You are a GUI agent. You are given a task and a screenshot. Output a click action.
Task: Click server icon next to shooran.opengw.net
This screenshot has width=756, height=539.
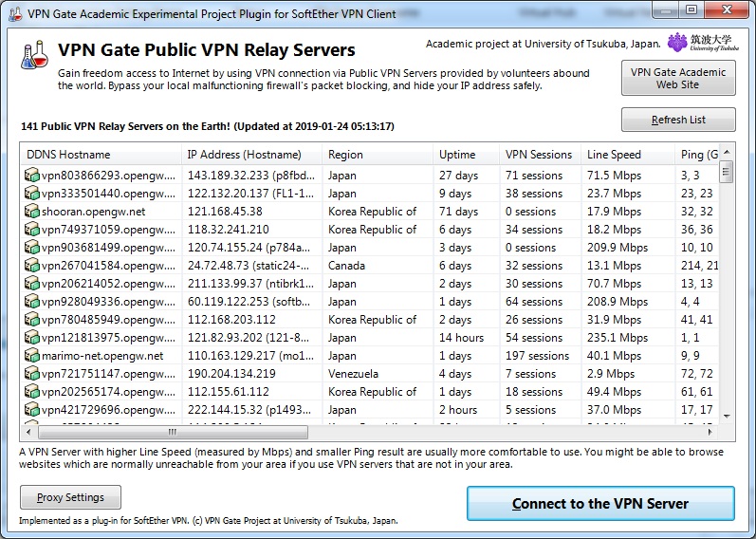(32, 212)
